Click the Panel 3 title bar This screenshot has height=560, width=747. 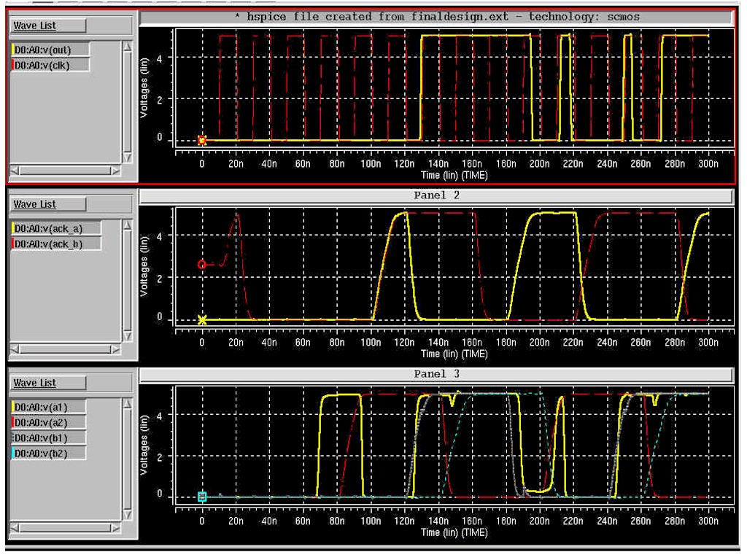[436, 374]
